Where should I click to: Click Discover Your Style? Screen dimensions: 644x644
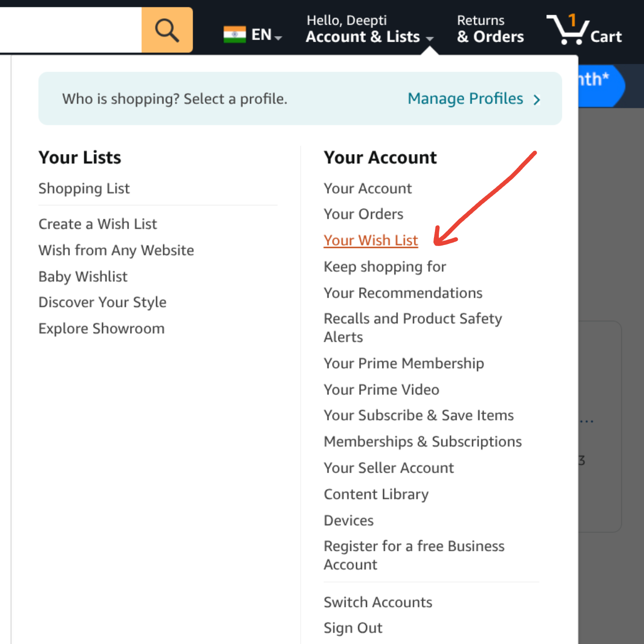tap(102, 302)
